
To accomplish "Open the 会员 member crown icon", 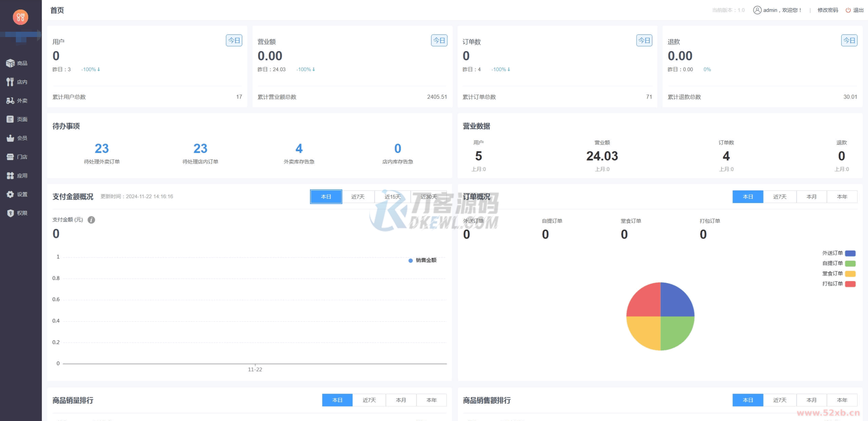I will pyautogui.click(x=10, y=138).
